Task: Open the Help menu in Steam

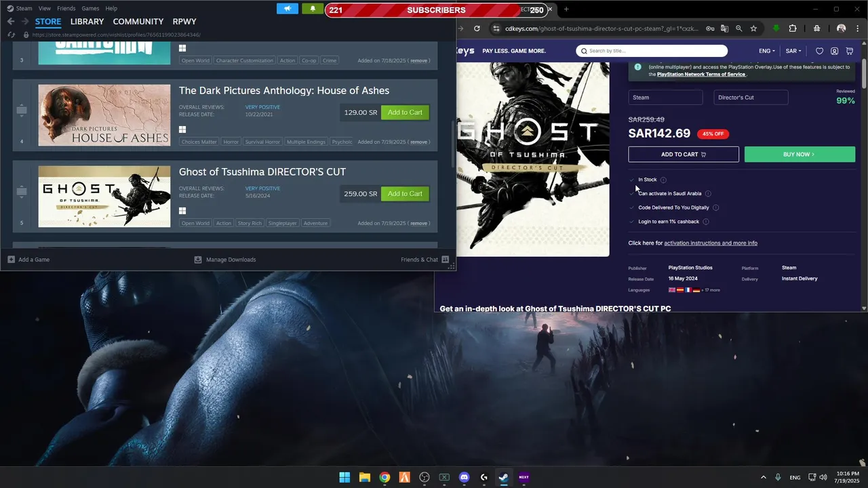Action: (x=111, y=8)
